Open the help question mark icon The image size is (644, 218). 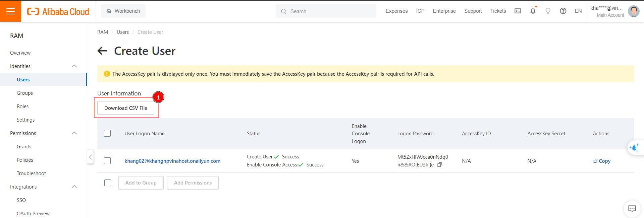pyautogui.click(x=563, y=11)
